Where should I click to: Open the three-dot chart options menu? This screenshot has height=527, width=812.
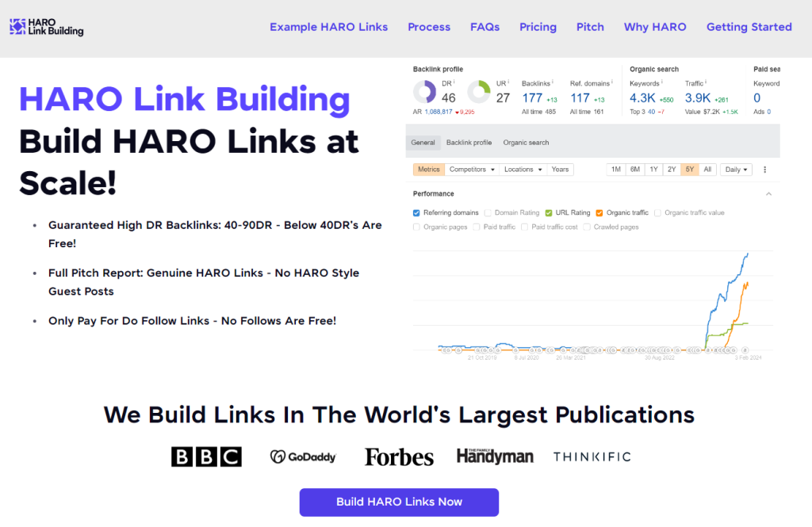(x=764, y=170)
